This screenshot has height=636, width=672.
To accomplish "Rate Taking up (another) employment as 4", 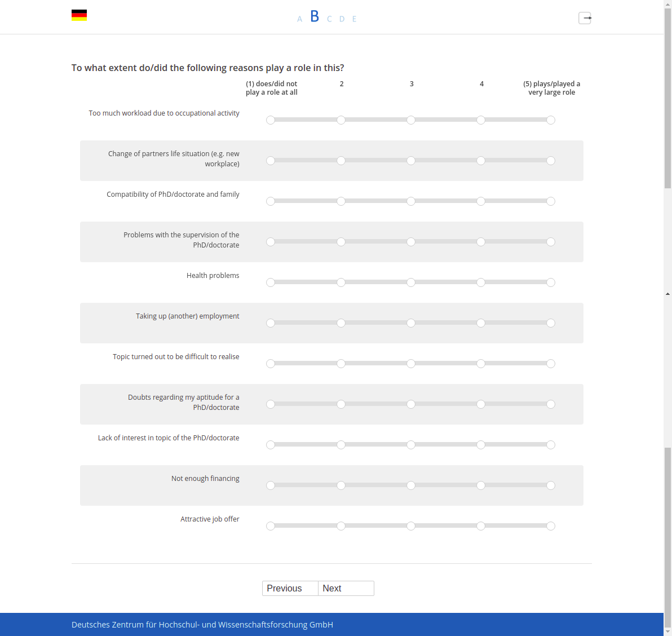I will [x=481, y=323].
